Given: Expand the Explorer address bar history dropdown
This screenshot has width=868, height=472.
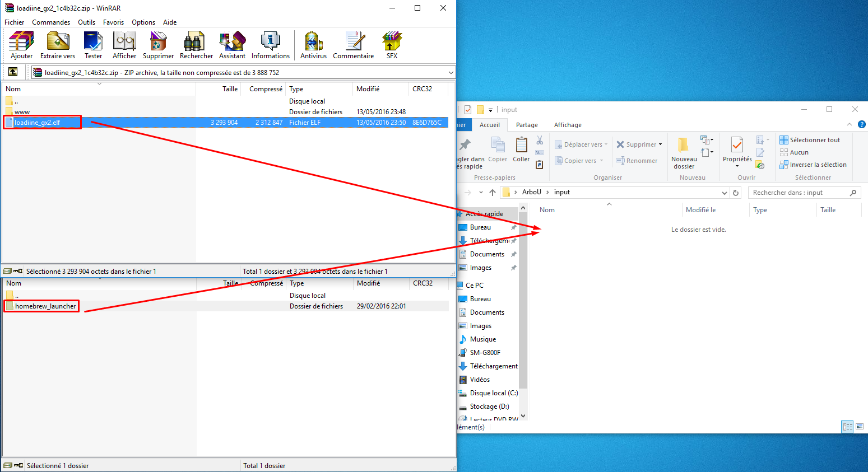Looking at the screenshot, I should coord(725,193).
